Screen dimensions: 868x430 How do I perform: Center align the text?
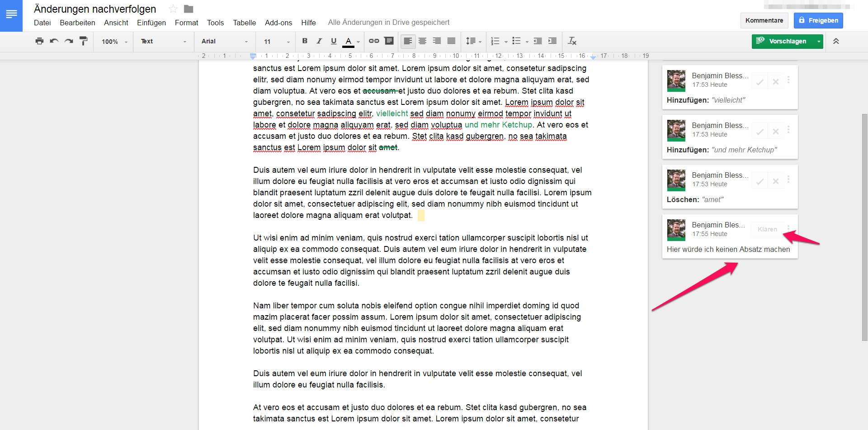422,41
